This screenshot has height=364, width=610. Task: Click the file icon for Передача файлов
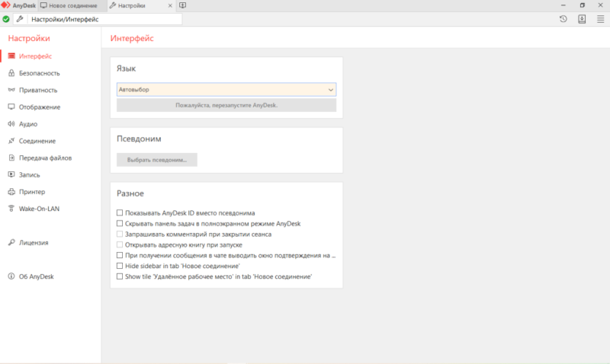(11, 158)
